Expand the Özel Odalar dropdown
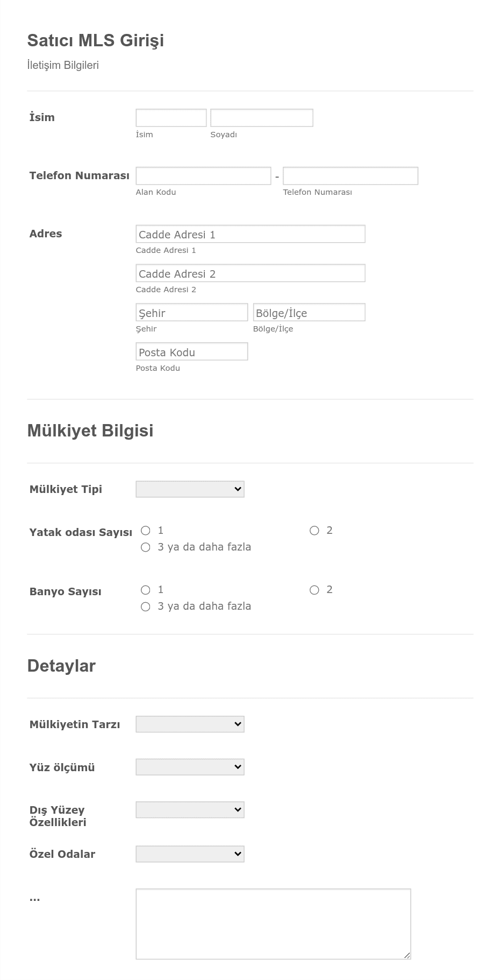Image resolution: width=500 pixels, height=980 pixels. [x=190, y=854]
